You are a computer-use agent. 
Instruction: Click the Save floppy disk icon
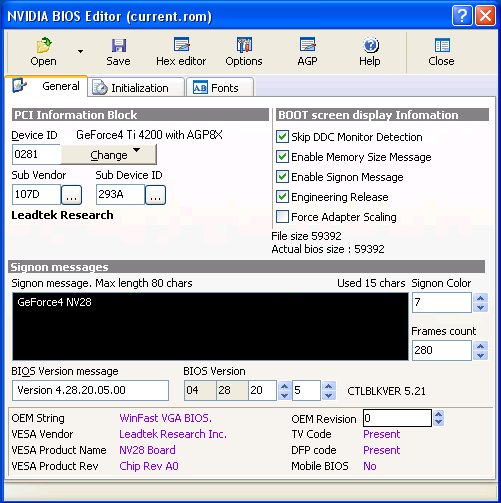118,46
